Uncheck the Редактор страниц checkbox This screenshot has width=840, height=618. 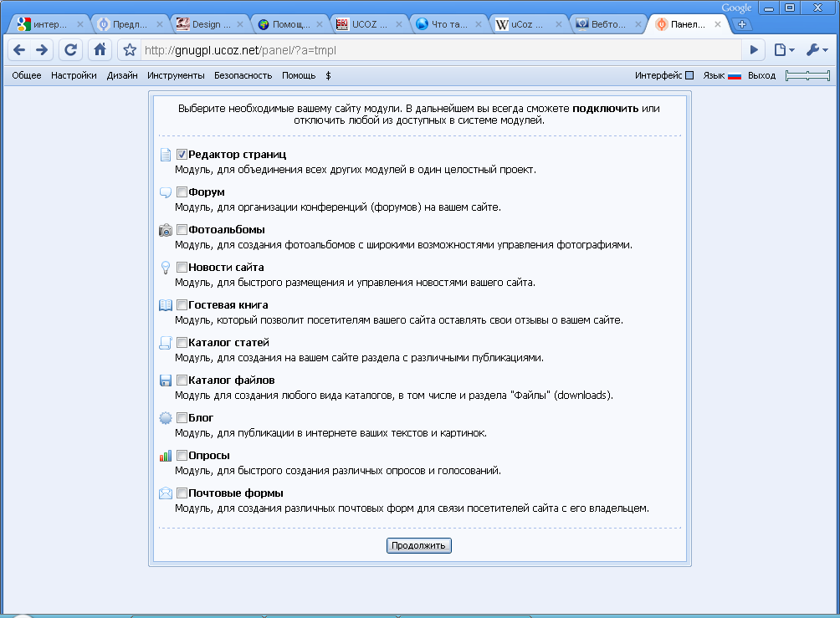[x=182, y=155]
